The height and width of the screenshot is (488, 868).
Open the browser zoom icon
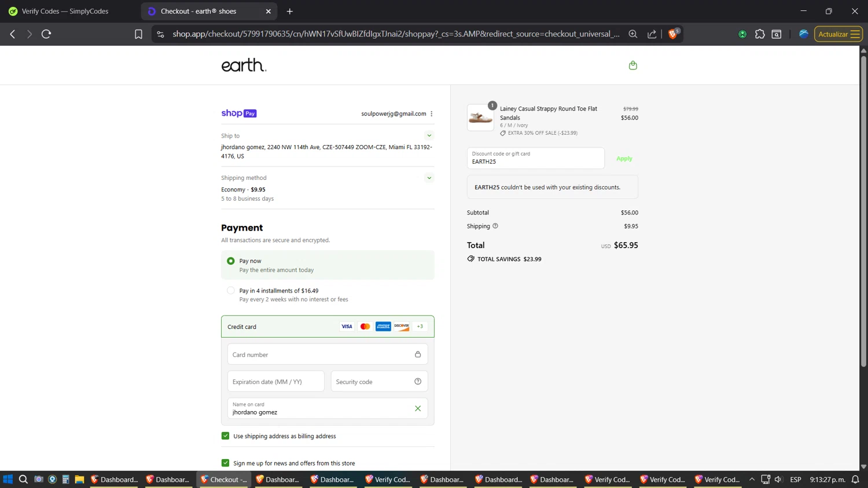click(x=633, y=34)
